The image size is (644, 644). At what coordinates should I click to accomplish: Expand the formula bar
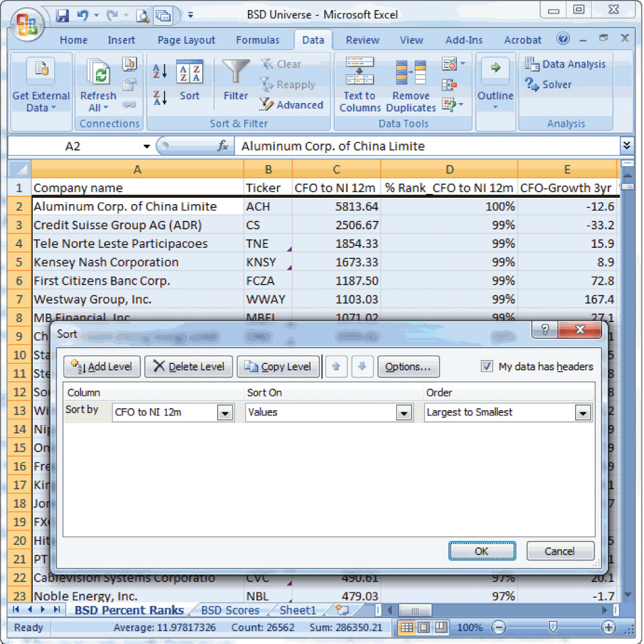tap(627, 146)
